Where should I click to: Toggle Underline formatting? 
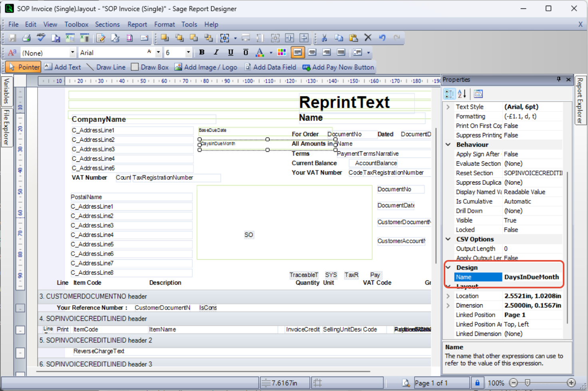click(231, 52)
